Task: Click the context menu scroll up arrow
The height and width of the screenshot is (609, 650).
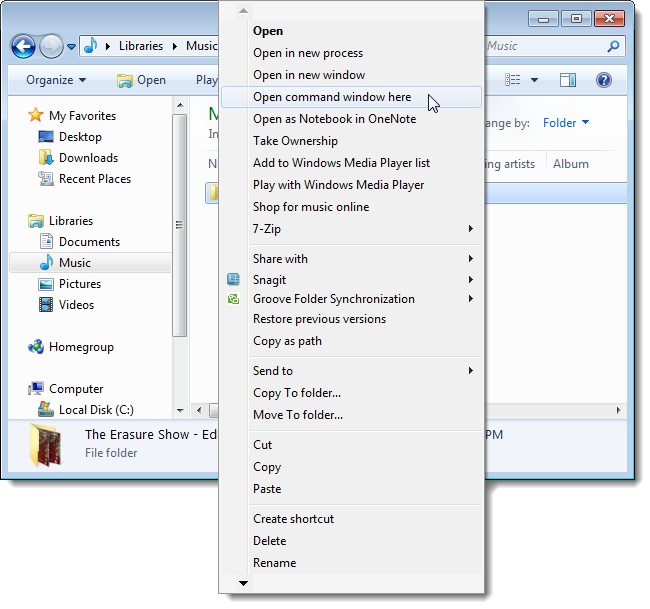Action: (x=243, y=11)
